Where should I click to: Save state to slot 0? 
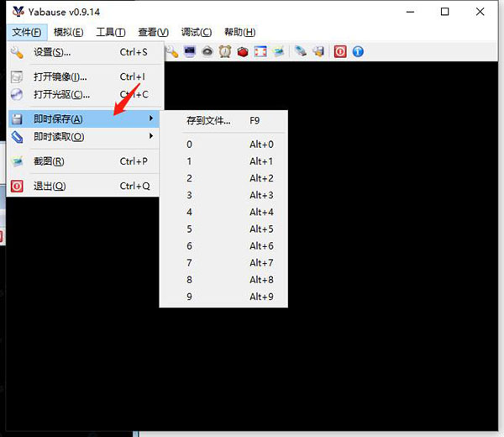223,145
